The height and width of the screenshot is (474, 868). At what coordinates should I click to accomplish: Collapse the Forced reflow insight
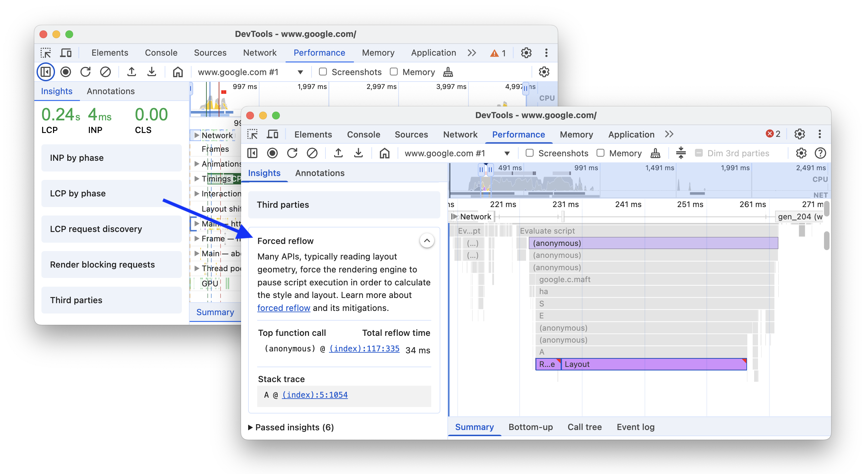(427, 240)
